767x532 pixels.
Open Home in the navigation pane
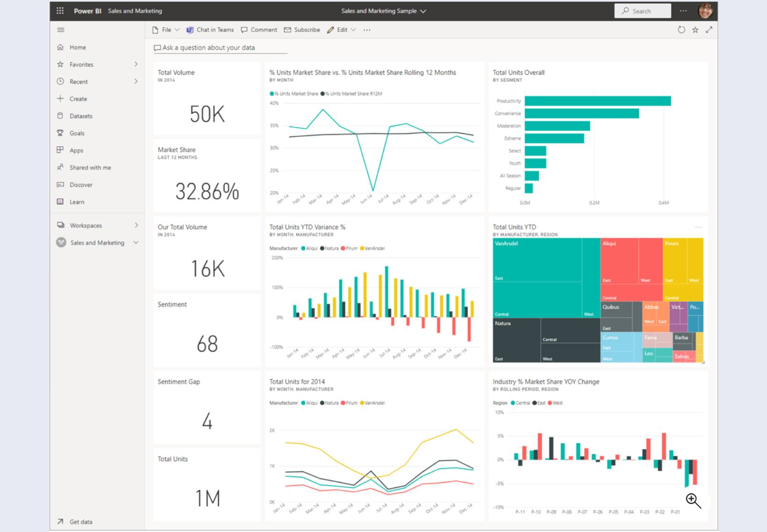click(97, 47)
